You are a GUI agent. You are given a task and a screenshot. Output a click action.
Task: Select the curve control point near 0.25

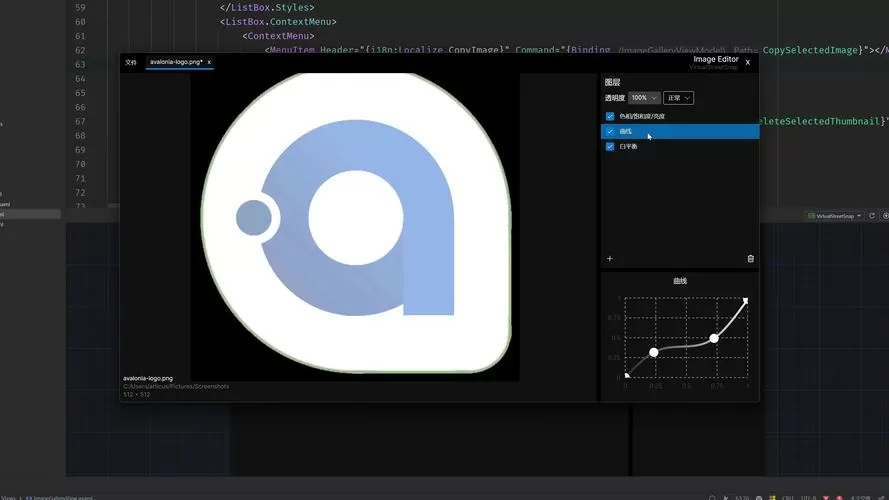[654, 352]
